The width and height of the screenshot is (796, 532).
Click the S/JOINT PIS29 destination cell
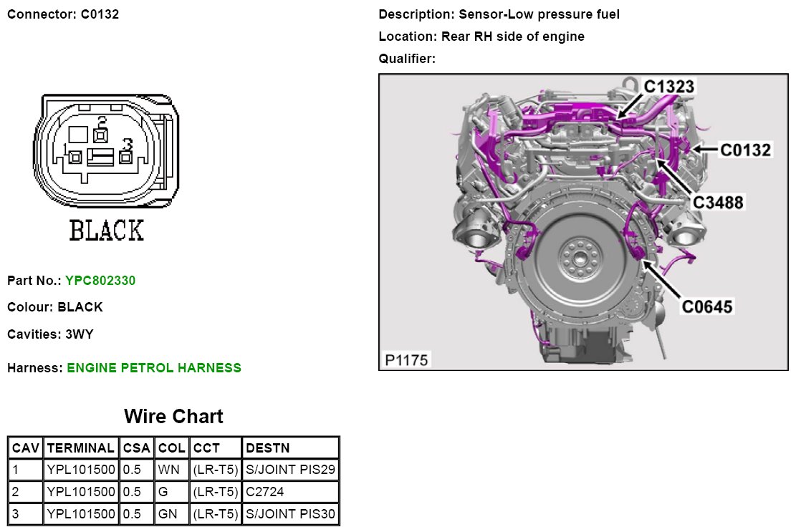click(x=290, y=470)
